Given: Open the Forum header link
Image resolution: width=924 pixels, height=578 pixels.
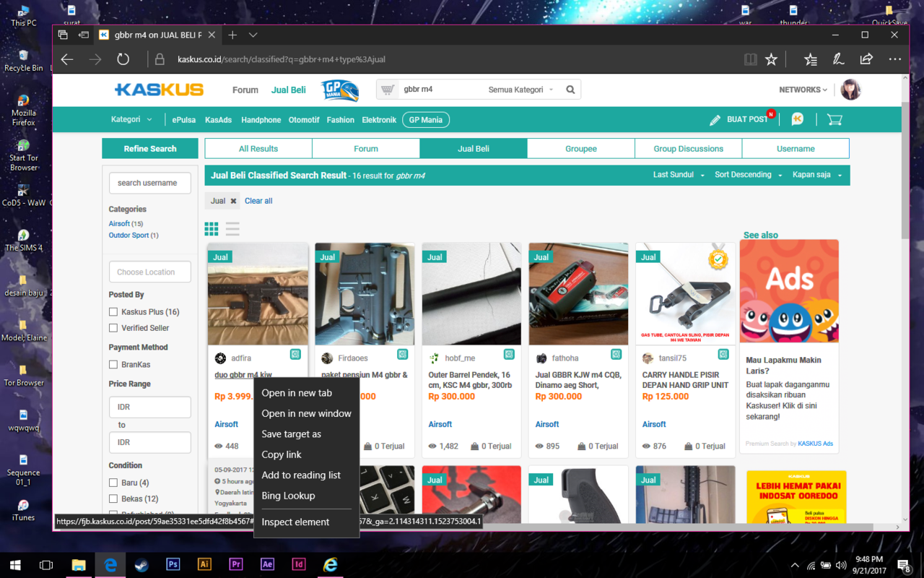Looking at the screenshot, I should (x=245, y=90).
